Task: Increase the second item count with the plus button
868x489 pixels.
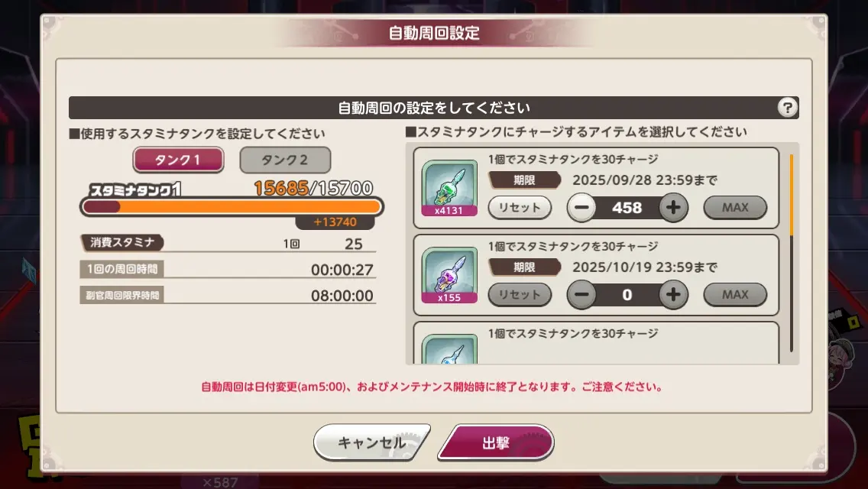Action: pos(673,295)
